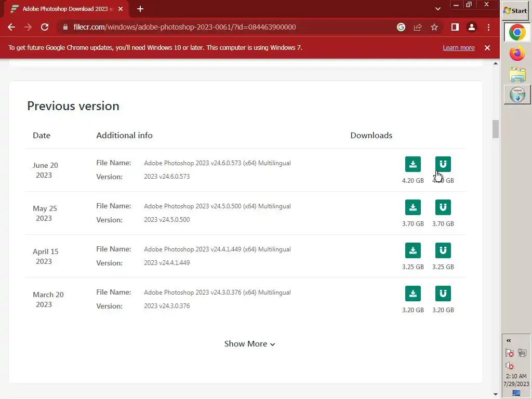Click the page vertical scrollbar thumb
This screenshot has height=399, width=532.
point(495,129)
